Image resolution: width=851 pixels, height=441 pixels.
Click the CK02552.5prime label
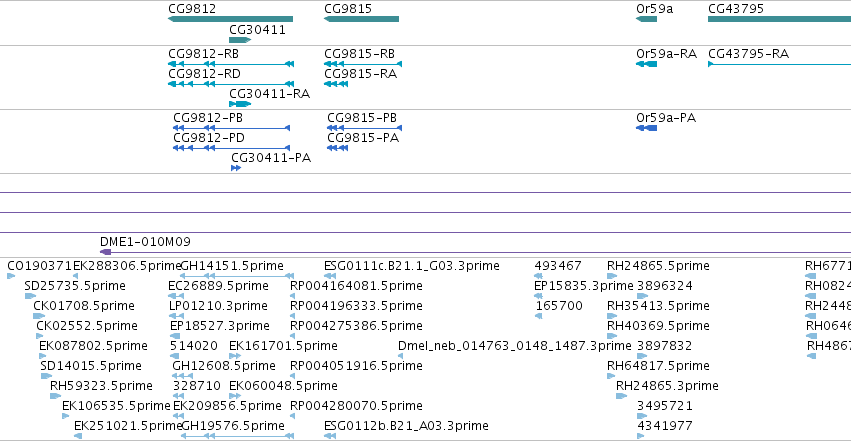[x=87, y=326]
